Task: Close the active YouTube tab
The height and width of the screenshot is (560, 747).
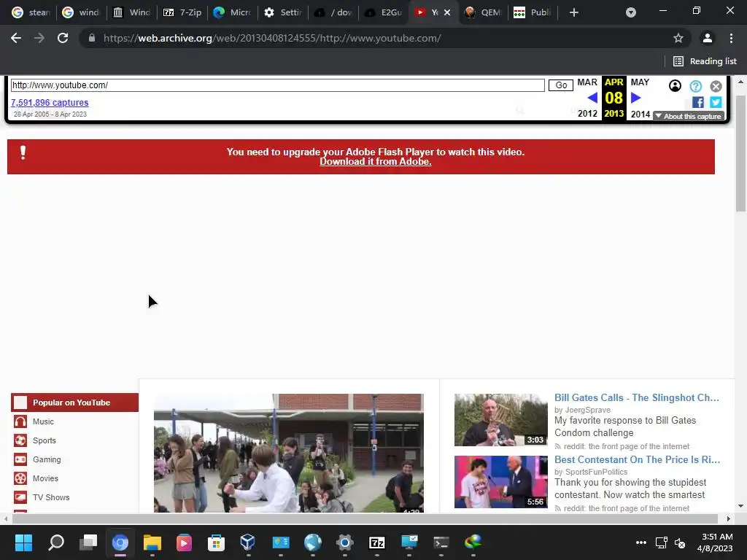Action: [447, 12]
